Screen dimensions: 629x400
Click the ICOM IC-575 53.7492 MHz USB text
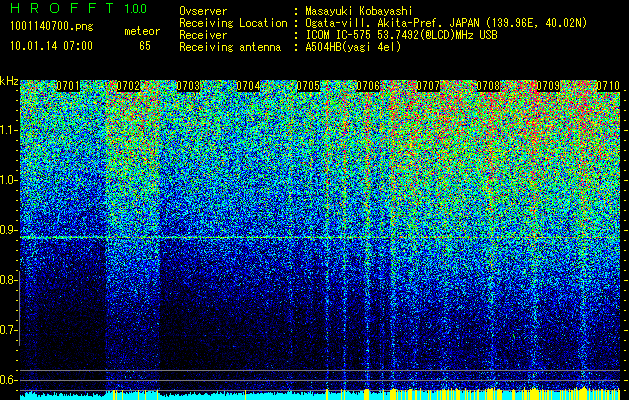(x=401, y=35)
